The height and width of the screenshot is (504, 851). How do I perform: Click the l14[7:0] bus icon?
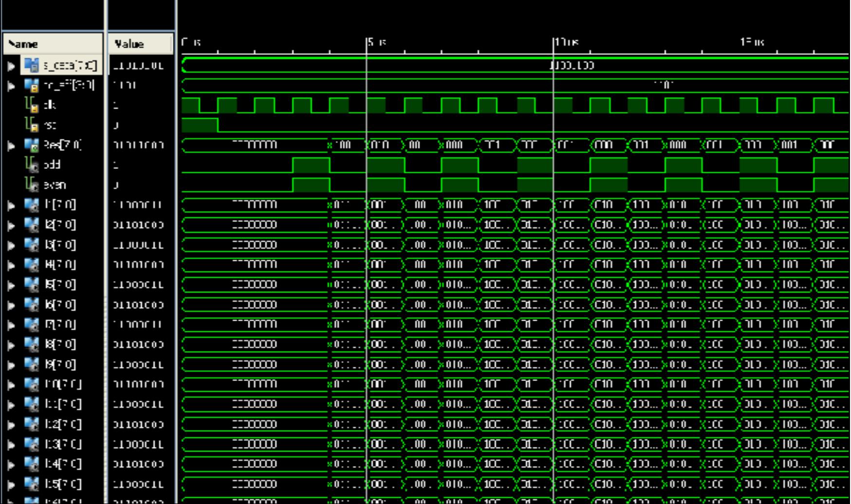click(32, 464)
